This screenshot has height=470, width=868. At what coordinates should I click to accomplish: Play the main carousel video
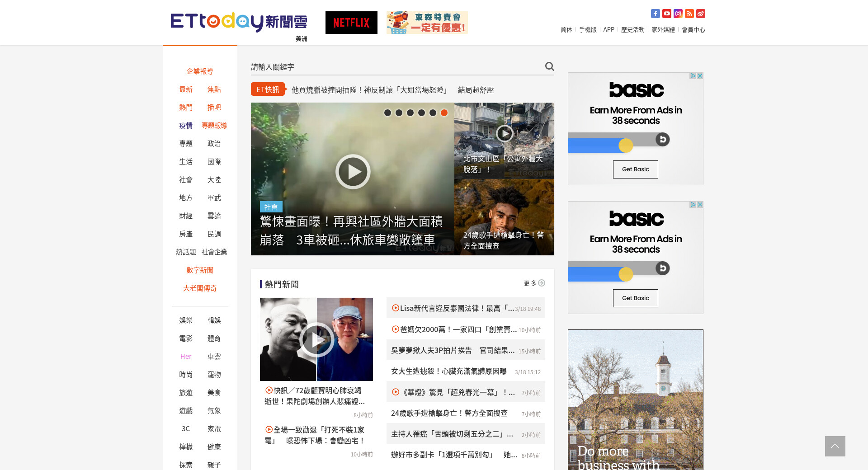tap(353, 172)
